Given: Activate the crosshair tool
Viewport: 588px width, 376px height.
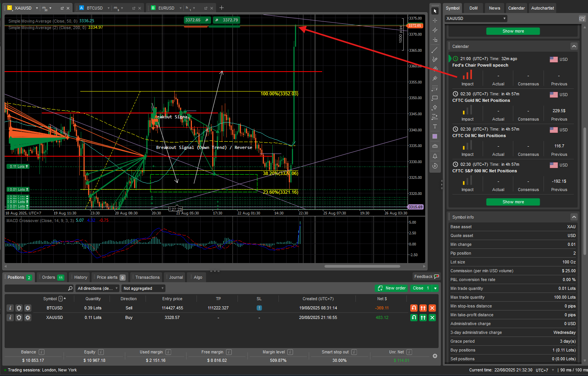Looking at the screenshot, I should point(435,21).
